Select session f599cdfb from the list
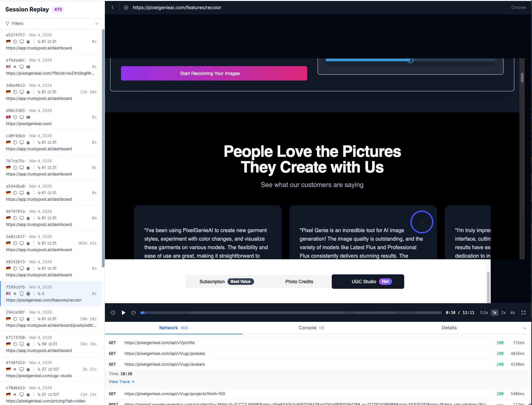532x405 pixels. [x=51, y=293]
